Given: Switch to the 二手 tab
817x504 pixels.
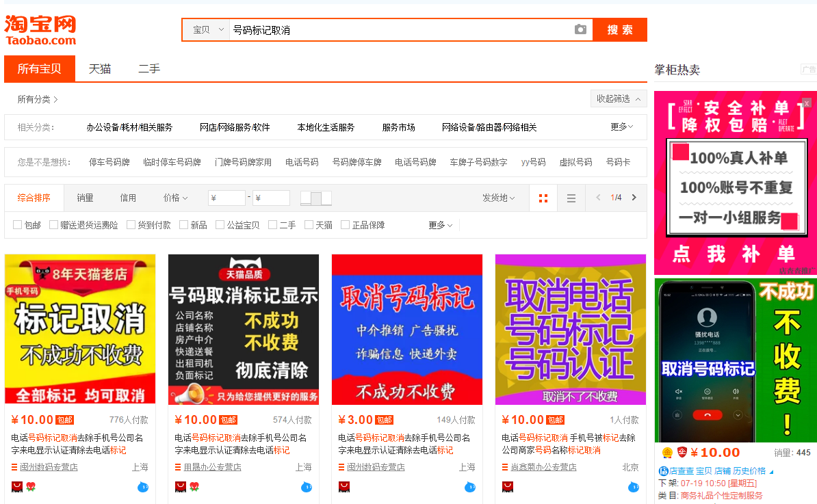Looking at the screenshot, I should (149, 68).
